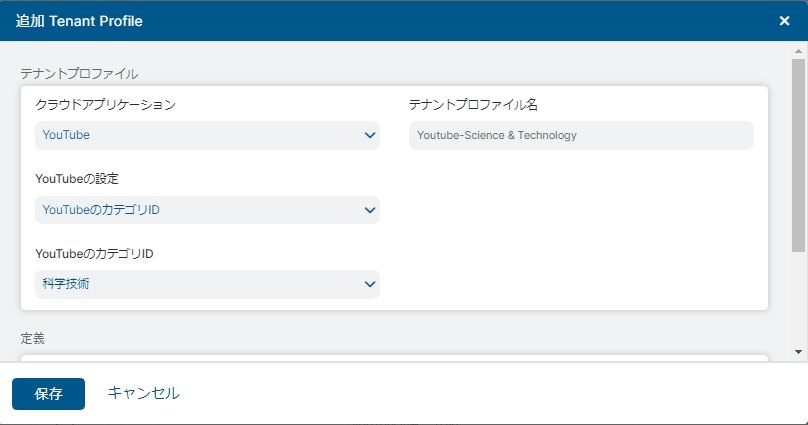Click the テナントプロファイル section heading
Screen dimensions: 808x425
click(x=79, y=74)
